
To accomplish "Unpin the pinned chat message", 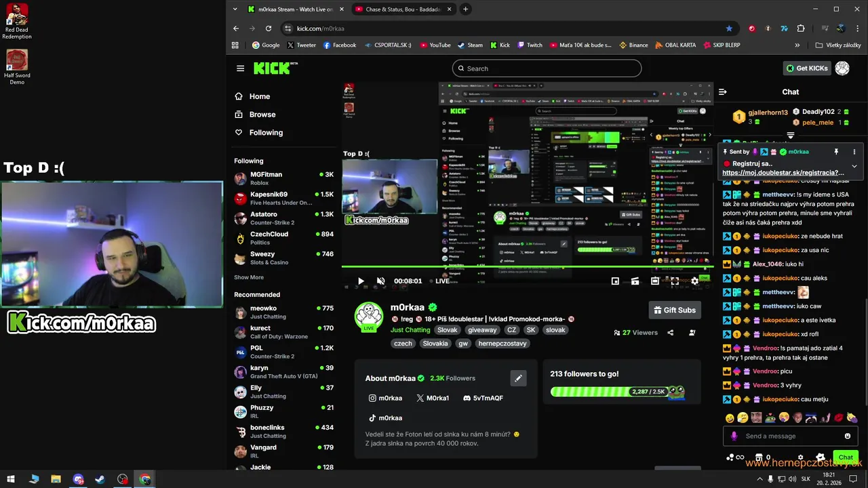I will click(836, 152).
